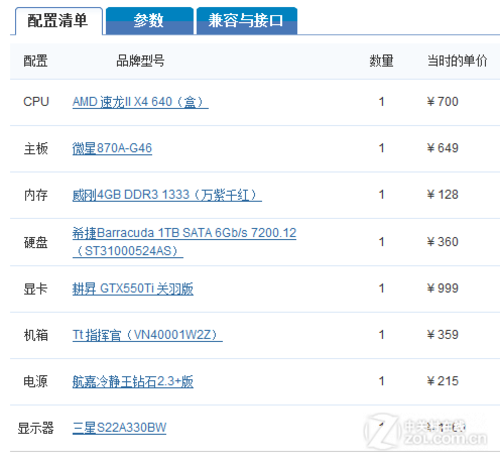Click the 数量 column header

coord(381,61)
